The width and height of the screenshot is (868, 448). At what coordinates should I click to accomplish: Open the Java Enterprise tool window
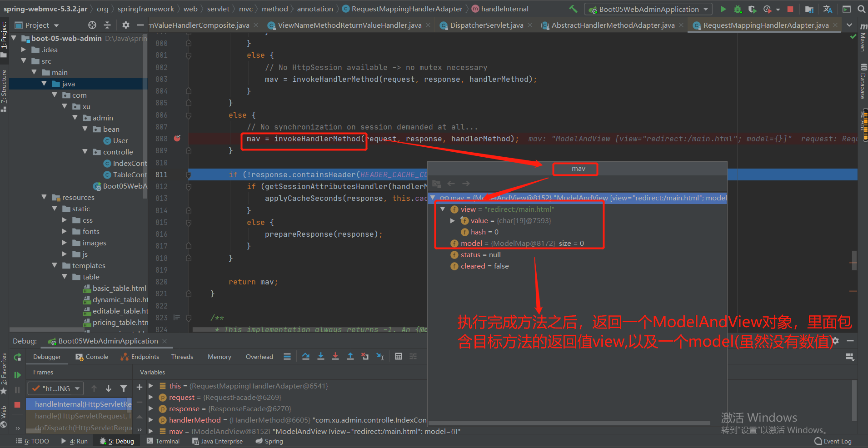pyautogui.click(x=218, y=441)
